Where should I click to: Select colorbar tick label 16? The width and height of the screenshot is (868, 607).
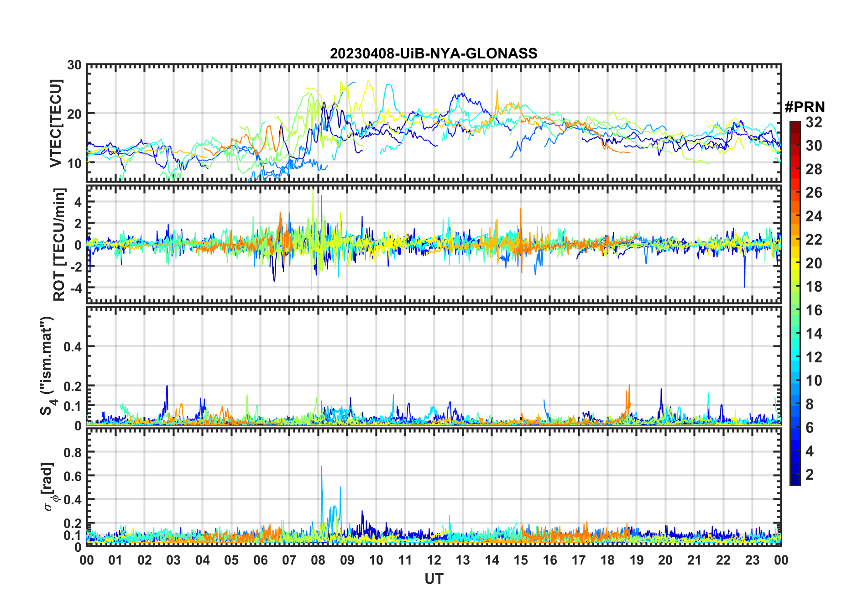tap(814, 310)
